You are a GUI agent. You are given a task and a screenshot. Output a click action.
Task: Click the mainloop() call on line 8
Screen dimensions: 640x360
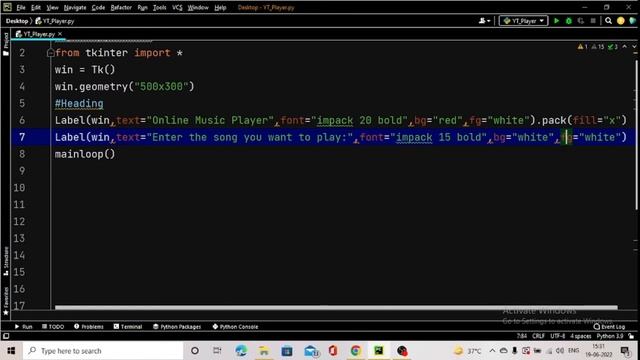coord(85,154)
